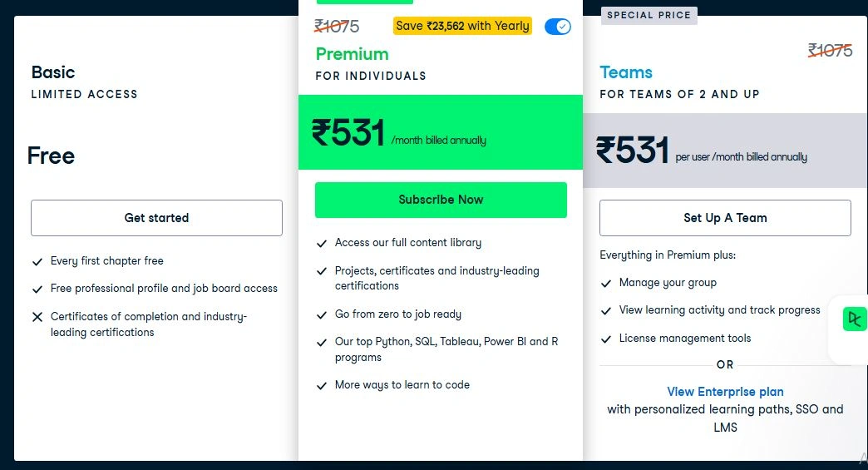This screenshot has width=868, height=470.
Task: Select the Teams plan heading
Action: pos(626,72)
